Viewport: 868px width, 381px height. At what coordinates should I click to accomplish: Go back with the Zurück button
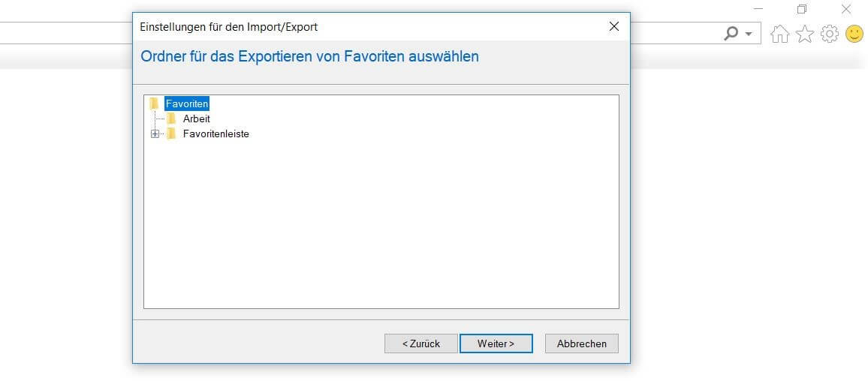421,343
